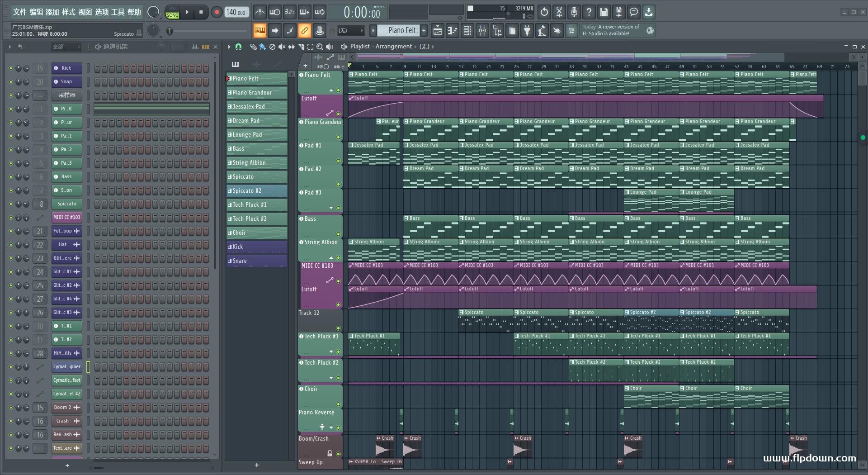Adjust the main volume knob

tap(153, 12)
